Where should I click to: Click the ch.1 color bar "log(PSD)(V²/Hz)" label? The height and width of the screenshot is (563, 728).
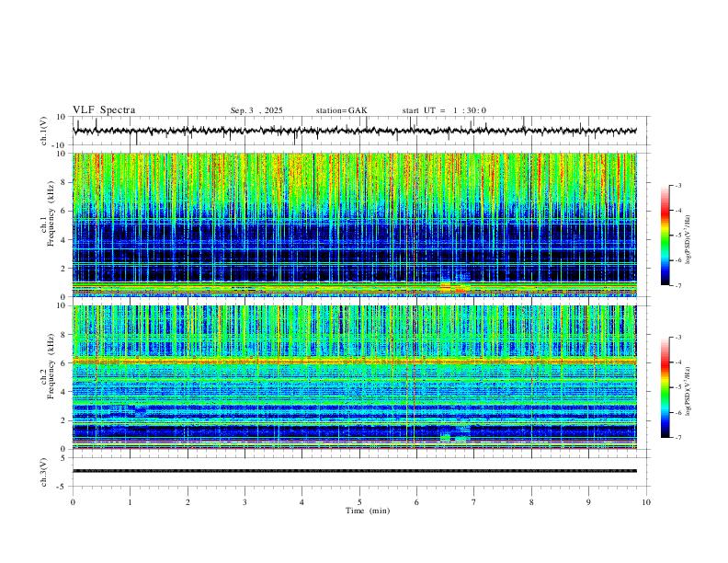[688, 240]
